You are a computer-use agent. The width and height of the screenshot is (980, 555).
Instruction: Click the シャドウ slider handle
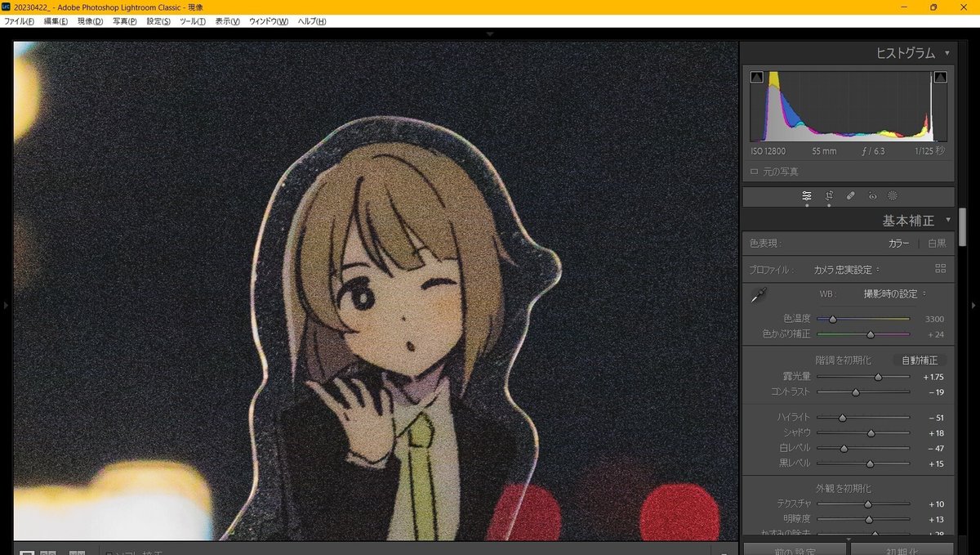tap(871, 433)
